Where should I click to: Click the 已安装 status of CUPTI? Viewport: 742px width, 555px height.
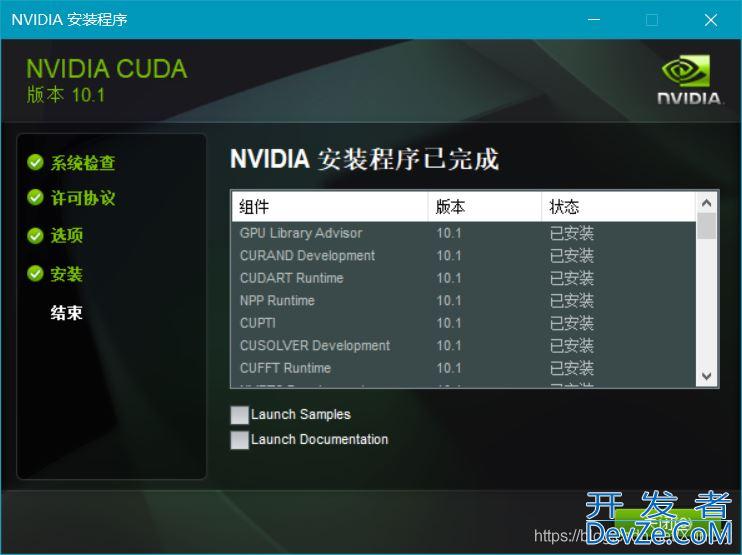(572, 323)
